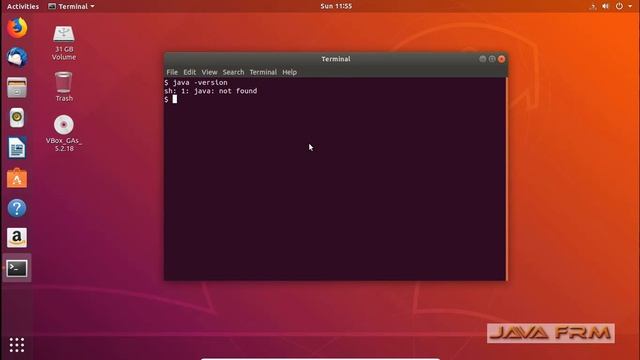The image size is (640, 360).
Task: Open the Help menu in Terminal
Action: pyautogui.click(x=289, y=72)
